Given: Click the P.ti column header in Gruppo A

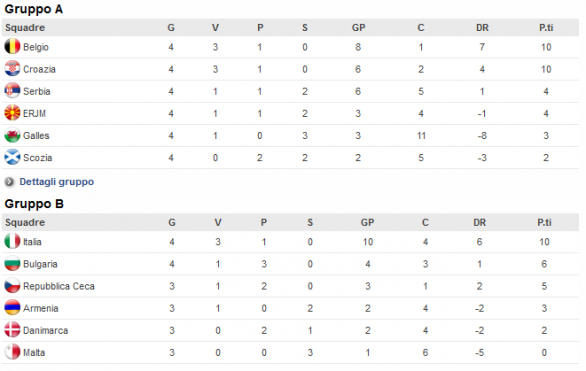Looking at the screenshot, I should [546, 28].
